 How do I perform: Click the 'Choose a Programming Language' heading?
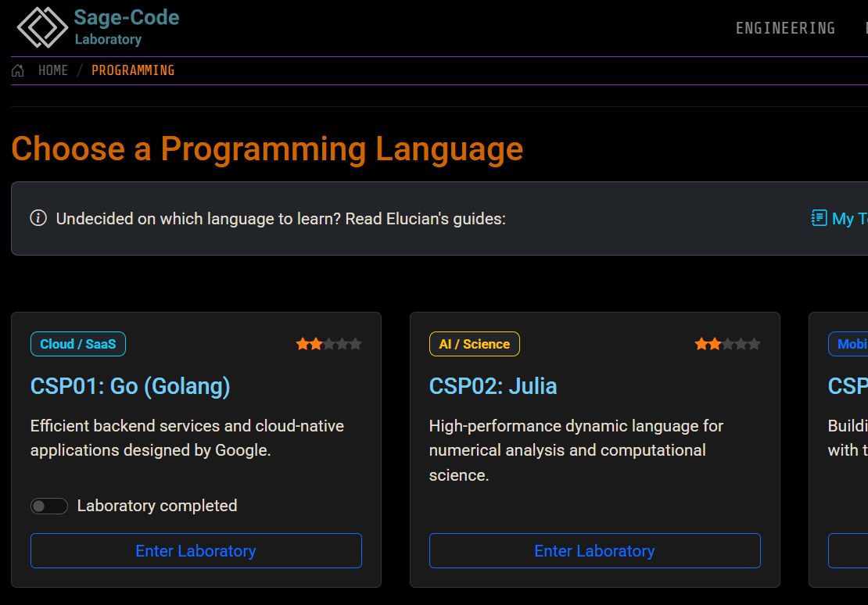click(x=267, y=149)
